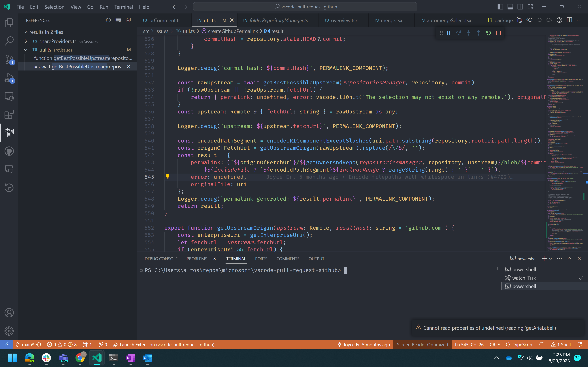Stop the debugging session

(498, 33)
